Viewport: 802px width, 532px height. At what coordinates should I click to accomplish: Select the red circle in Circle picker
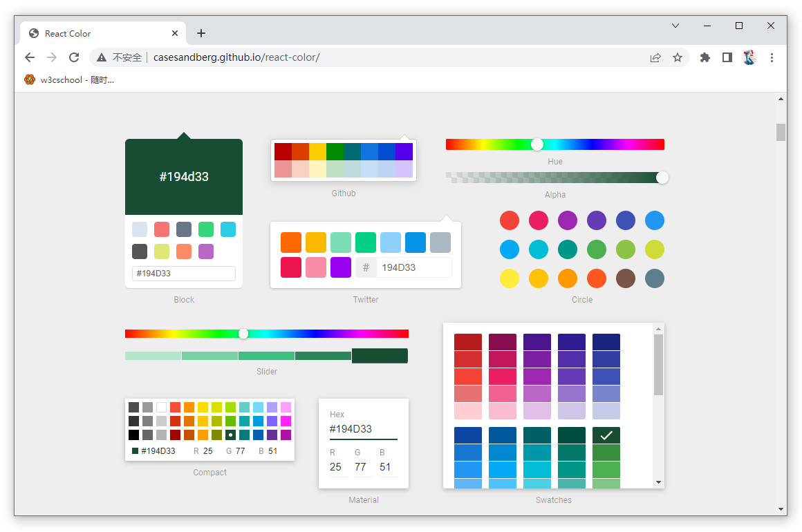pos(510,220)
